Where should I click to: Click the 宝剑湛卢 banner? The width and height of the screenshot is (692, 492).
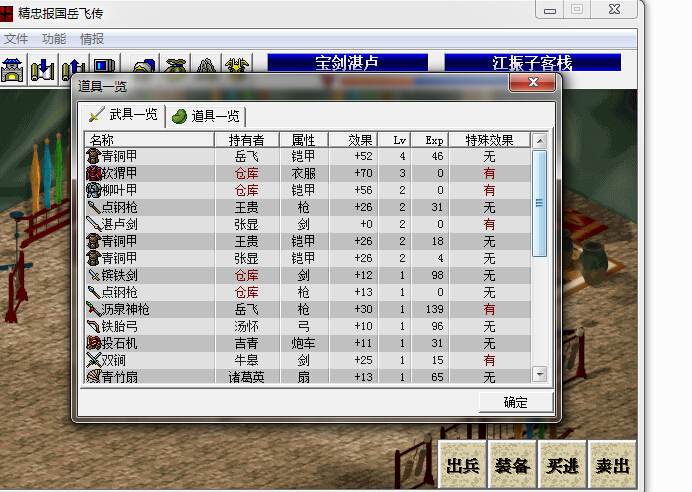pyautogui.click(x=347, y=63)
